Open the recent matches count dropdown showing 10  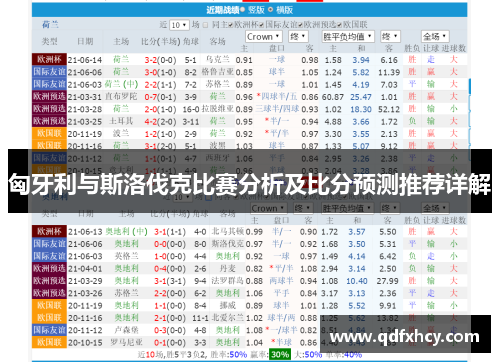pos(179,25)
